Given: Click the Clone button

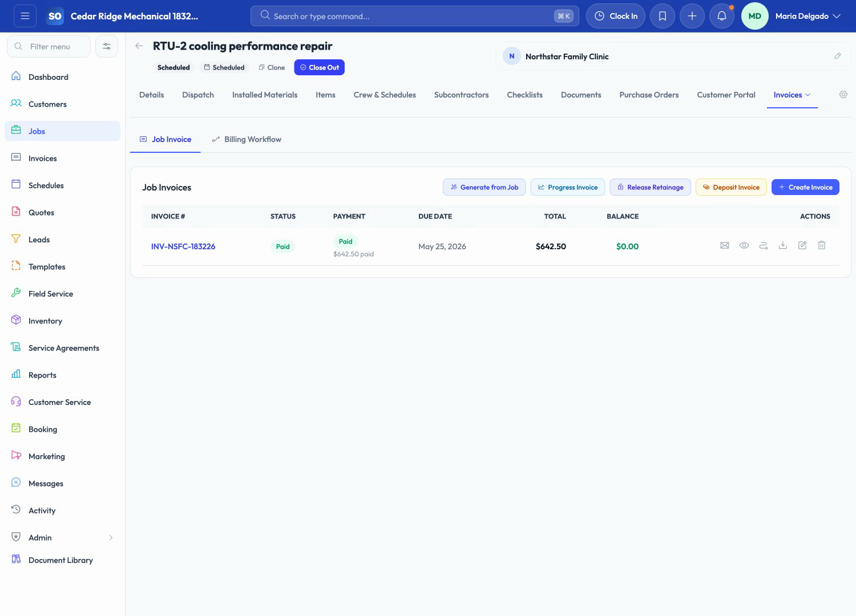Looking at the screenshot, I should point(272,67).
